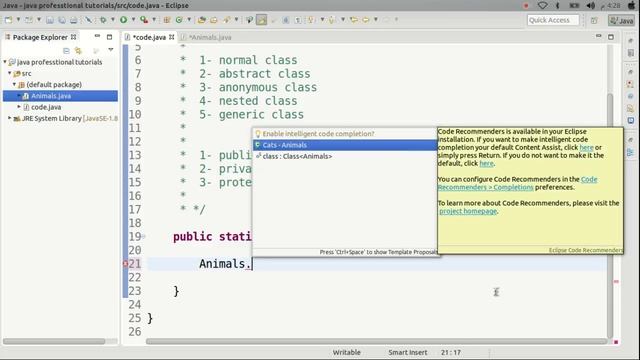Expand the code.java tree node
The height and width of the screenshot is (360, 640).
click(19, 107)
